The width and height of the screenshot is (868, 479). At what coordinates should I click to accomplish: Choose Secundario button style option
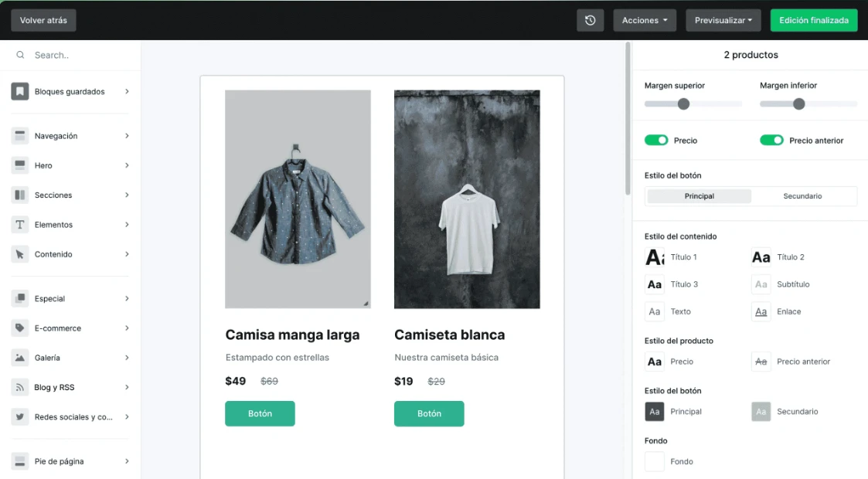click(x=802, y=196)
